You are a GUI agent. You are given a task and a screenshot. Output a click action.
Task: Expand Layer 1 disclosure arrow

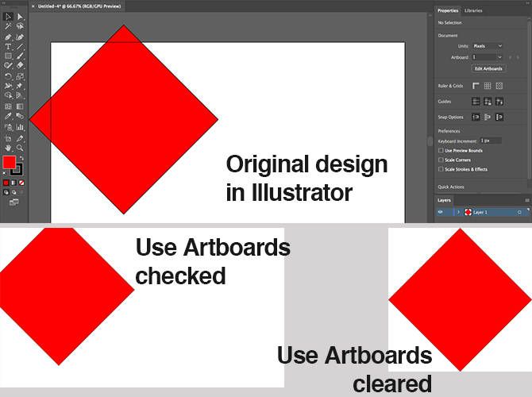[458, 212]
